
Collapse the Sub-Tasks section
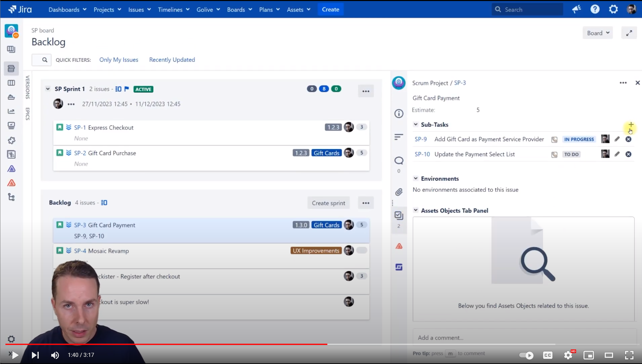(416, 125)
